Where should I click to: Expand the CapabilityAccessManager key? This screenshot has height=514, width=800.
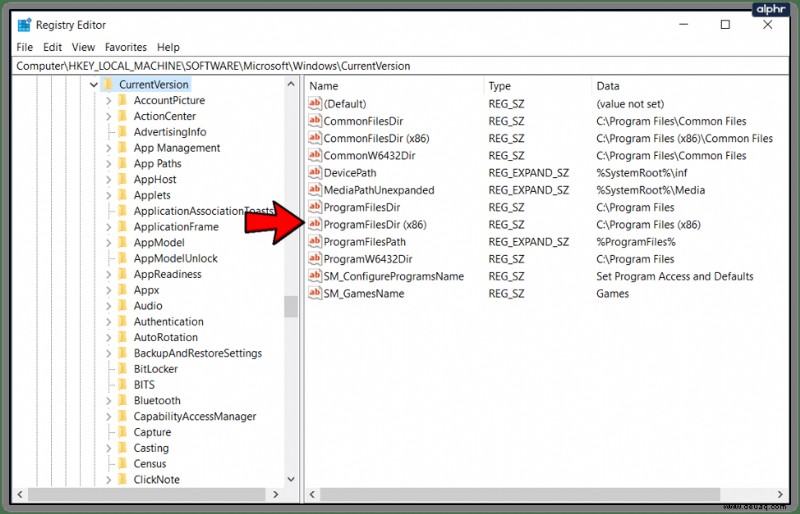[x=108, y=417]
